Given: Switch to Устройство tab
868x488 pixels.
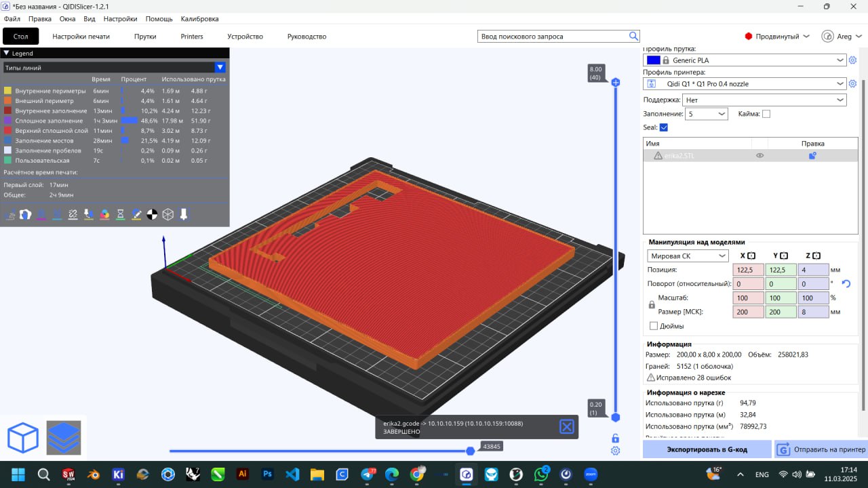Looking at the screenshot, I should (245, 36).
